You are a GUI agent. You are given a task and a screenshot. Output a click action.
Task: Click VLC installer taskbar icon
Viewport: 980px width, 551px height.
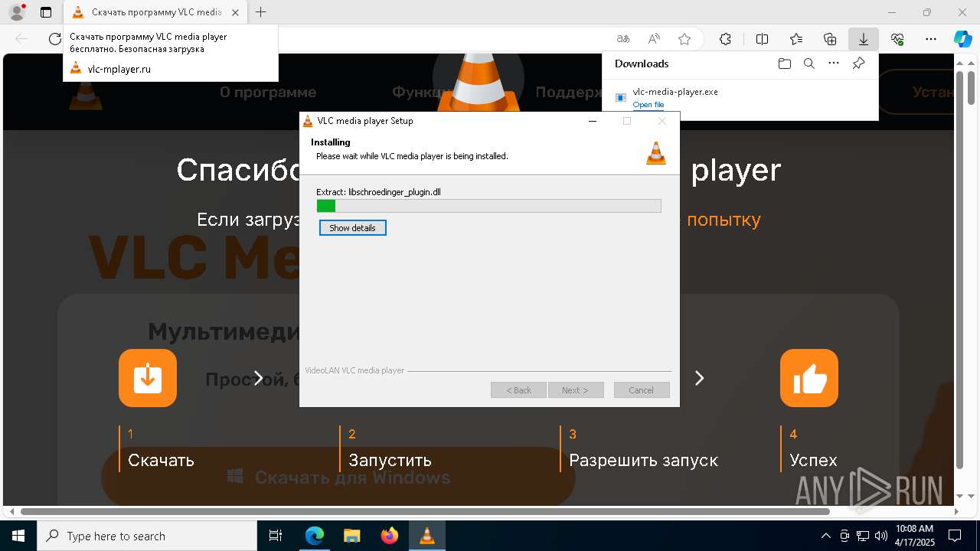click(426, 536)
